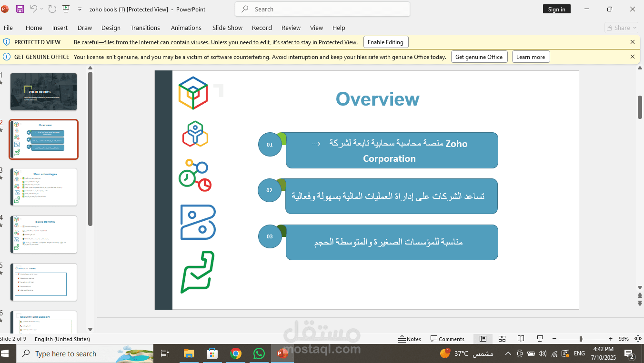Screen dimensions: 644x363
Task: Switch to the Home tab
Action: coord(34,28)
